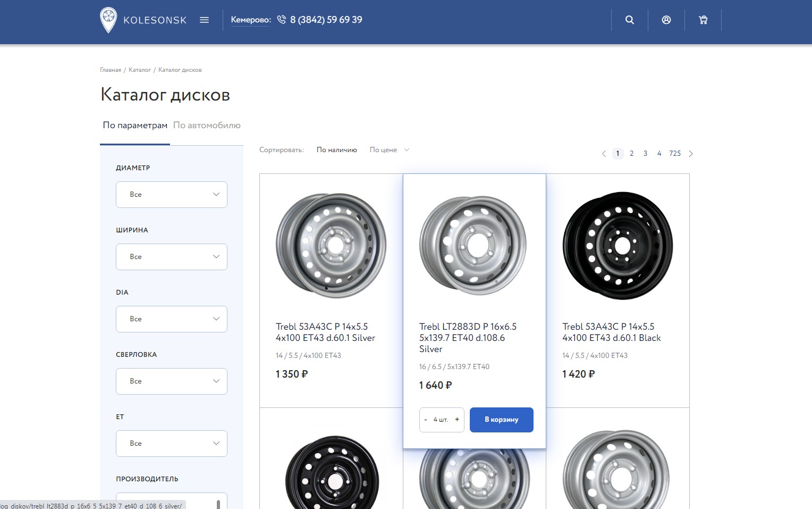Click Каталог breadcrumb link

point(140,70)
